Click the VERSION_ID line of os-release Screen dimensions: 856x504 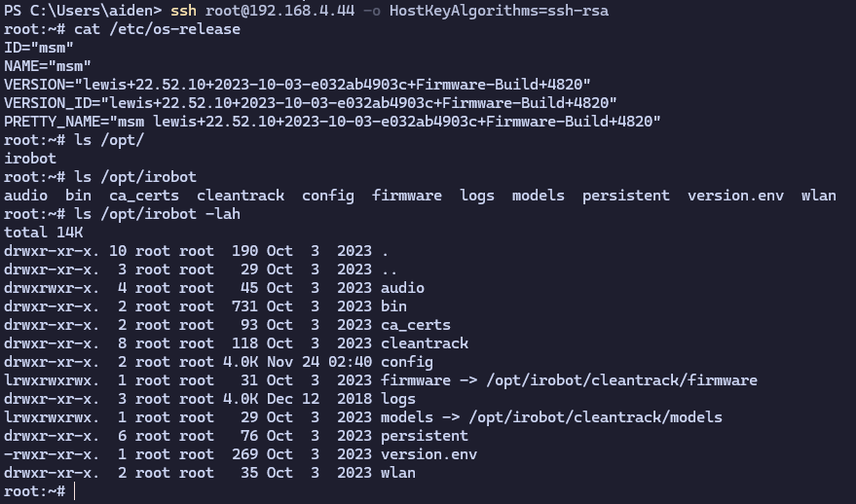[x=310, y=103]
